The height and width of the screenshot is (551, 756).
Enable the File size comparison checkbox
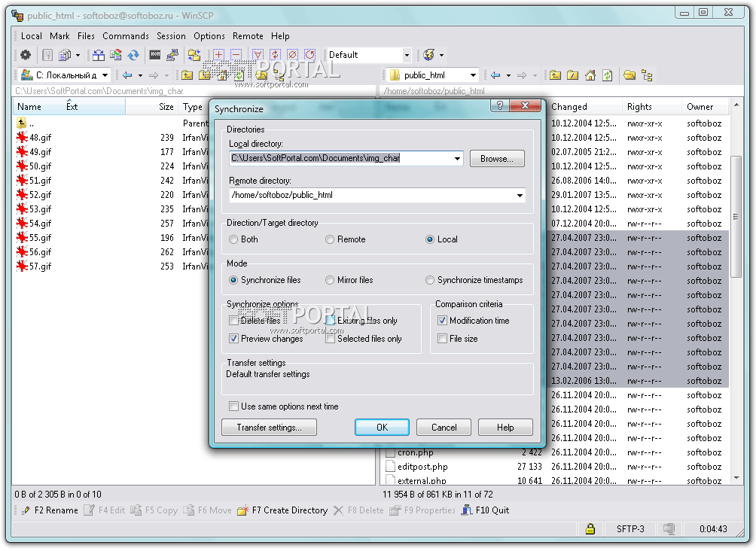(442, 339)
